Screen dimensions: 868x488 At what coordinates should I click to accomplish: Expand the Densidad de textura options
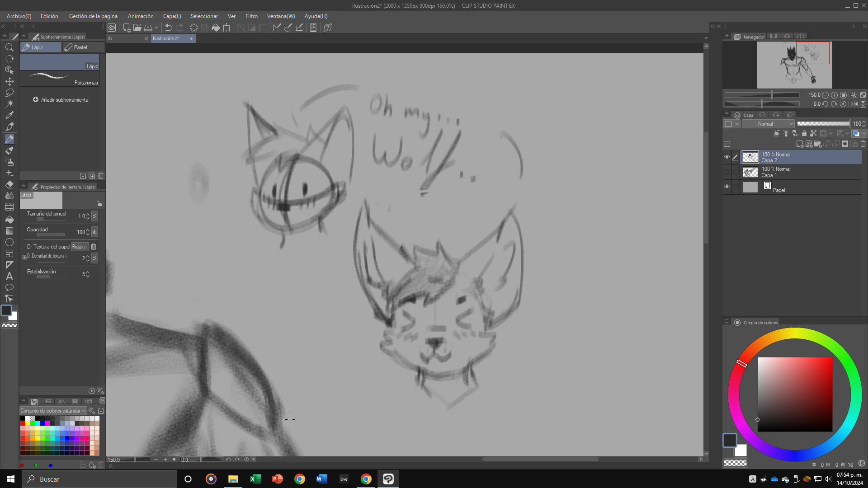click(24, 258)
